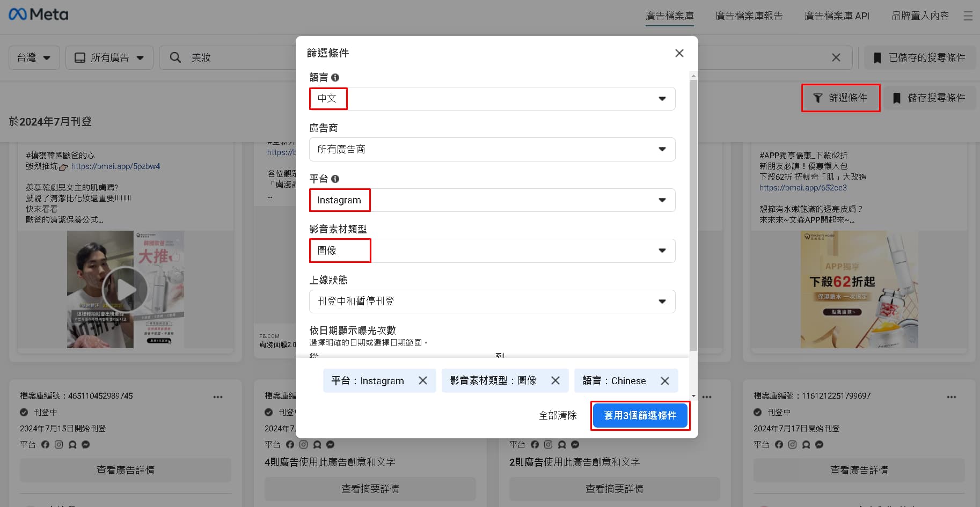
Task: Open the 廣告商 dropdown showing 所有廣告商
Action: pos(492,149)
